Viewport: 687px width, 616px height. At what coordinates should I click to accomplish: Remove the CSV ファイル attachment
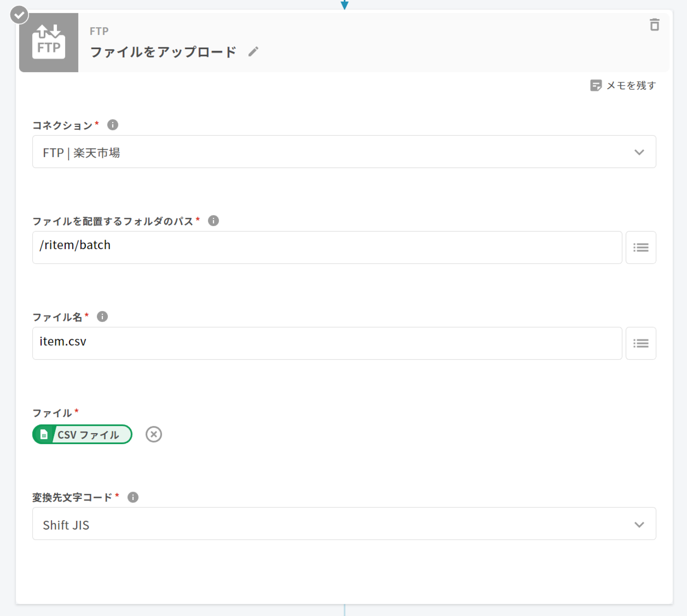point(154,434)
